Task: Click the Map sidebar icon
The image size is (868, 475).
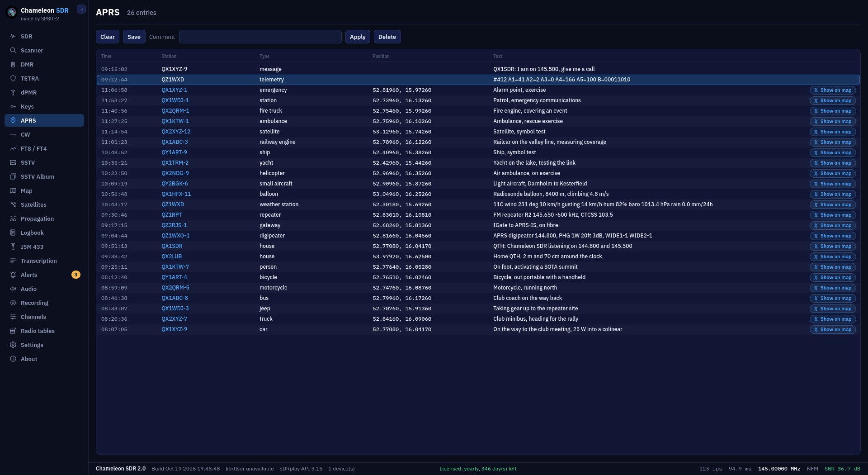Action: 13,190
